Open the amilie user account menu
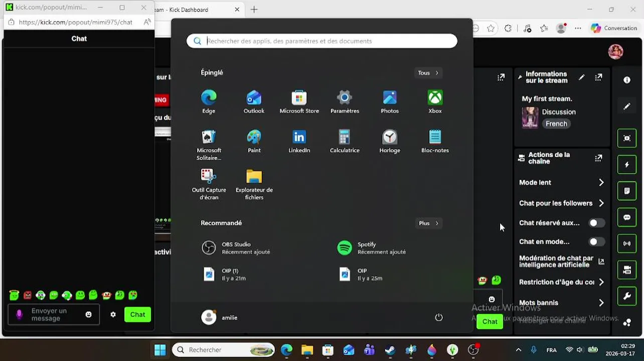This screenshot has width=644, height=361. pos(220,317)
